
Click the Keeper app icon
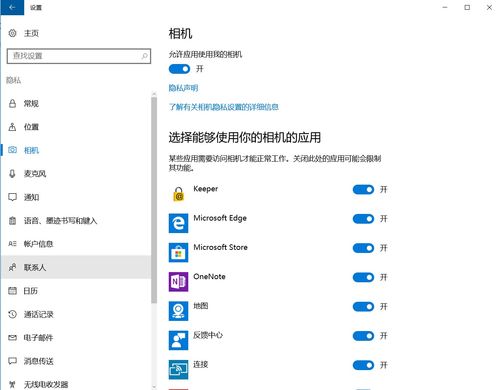coord(178,194)
